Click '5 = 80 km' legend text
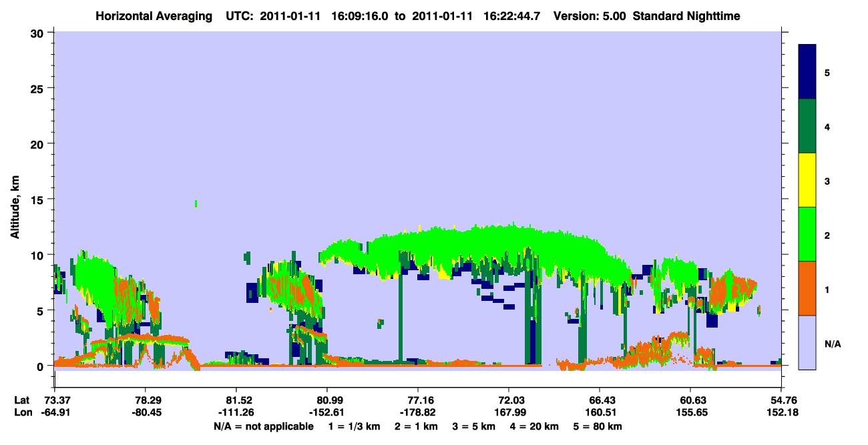The height and width of the screenshot is (445, 868). [598, 426]
